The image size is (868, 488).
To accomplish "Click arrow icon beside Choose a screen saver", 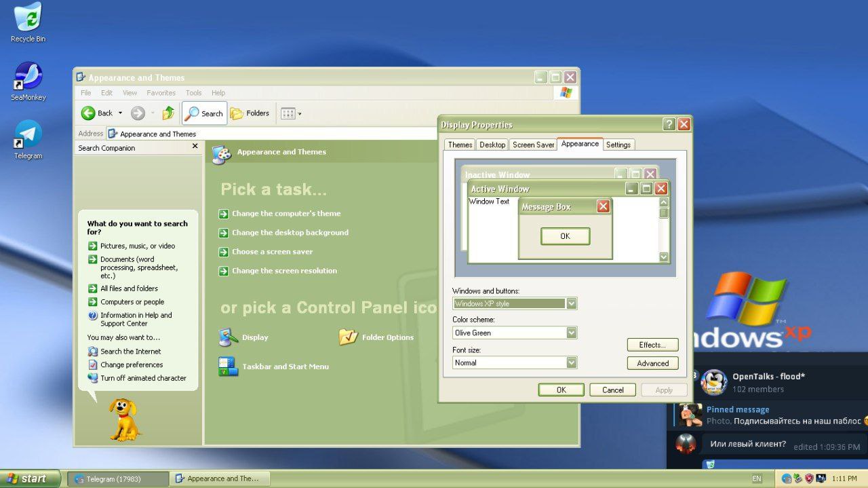I will [224, 252].
